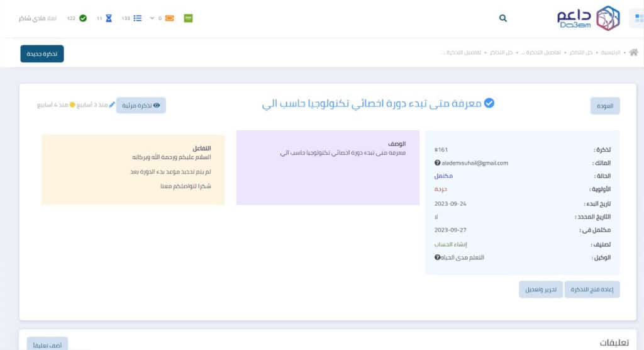Click the truncated last تفاصيل التذكرة breadcrumb
644x350 pixels.
pyautogui.click(x=462, y=53)
